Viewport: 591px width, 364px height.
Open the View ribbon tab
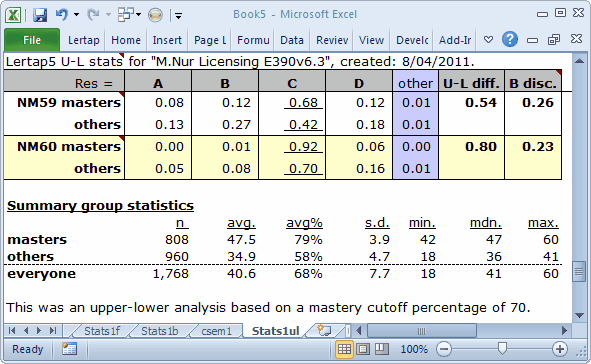[371, 40]
